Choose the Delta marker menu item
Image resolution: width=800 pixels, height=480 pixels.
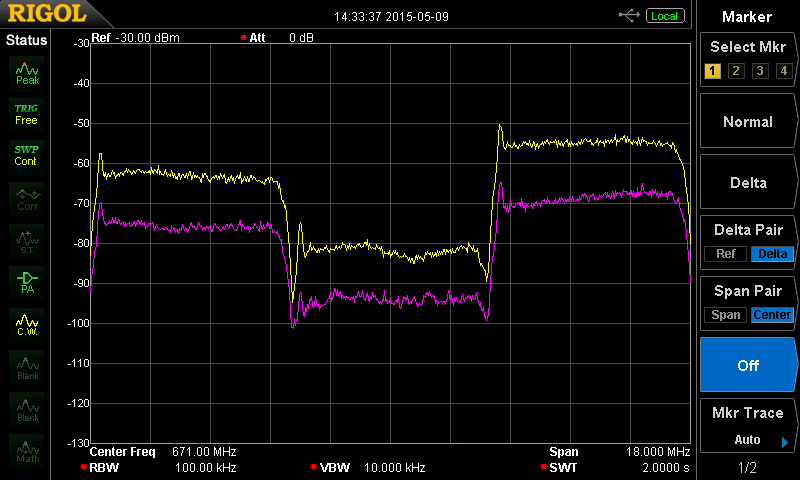[x=748, y=183]
